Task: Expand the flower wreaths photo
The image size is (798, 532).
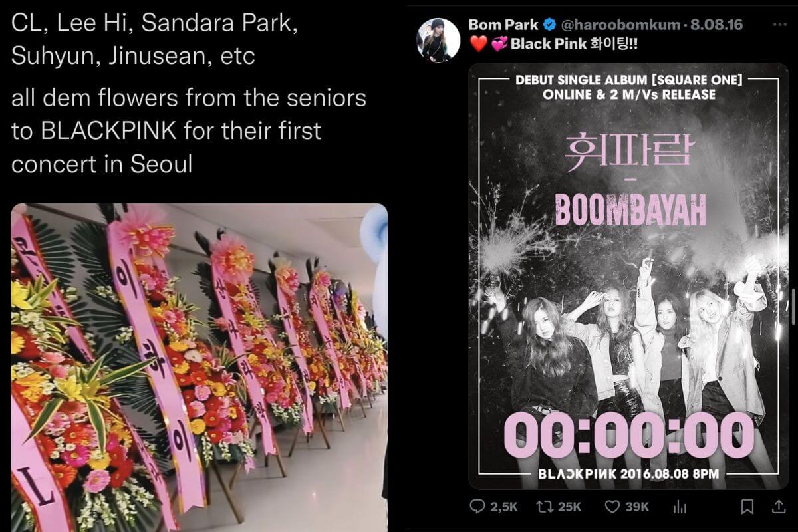Action: tap(199, 367)
